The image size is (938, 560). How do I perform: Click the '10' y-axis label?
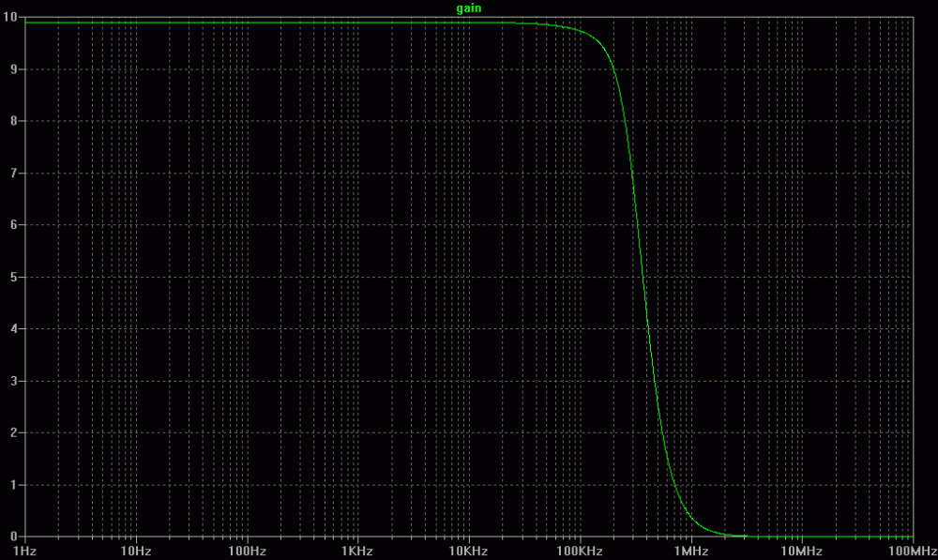click(10, 17)
